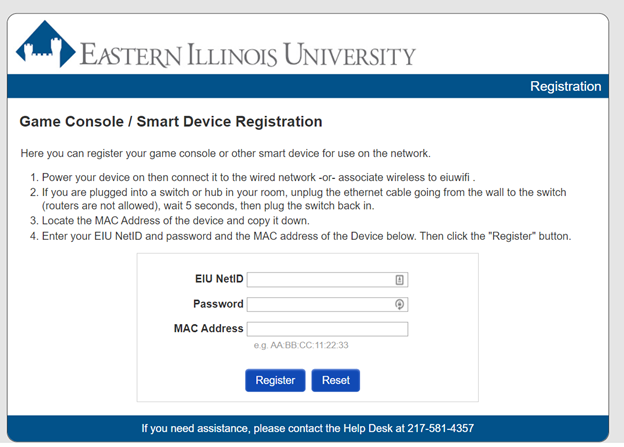Click the MAC address example hint text
This screenshot has height=447, width=624.
[301, 346]
